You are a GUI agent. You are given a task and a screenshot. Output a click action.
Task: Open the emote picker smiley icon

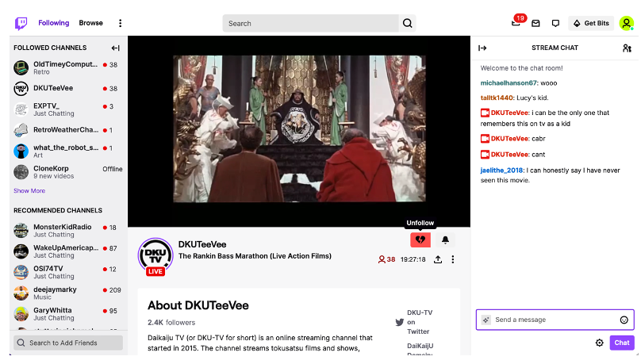624,320
